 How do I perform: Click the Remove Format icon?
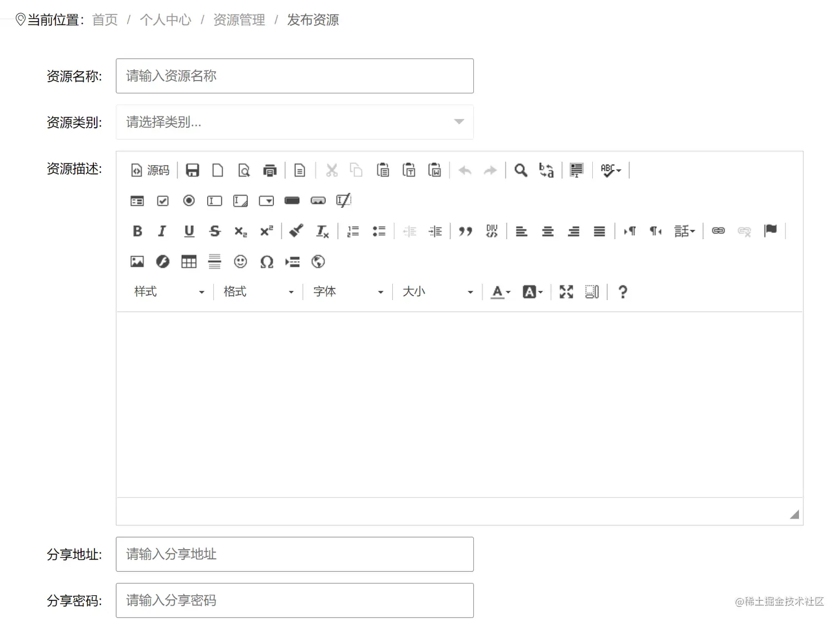[x=322, y=231]
